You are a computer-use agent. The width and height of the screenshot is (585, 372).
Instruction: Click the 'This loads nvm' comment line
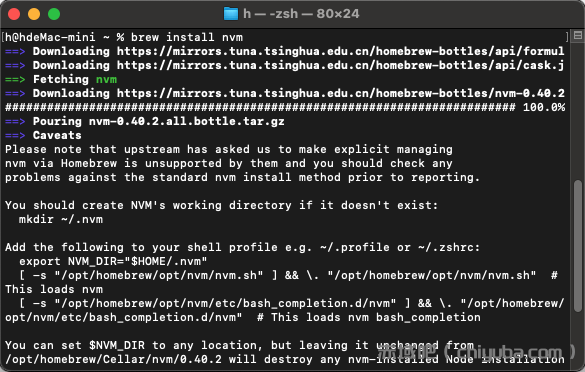click(54, 289)
